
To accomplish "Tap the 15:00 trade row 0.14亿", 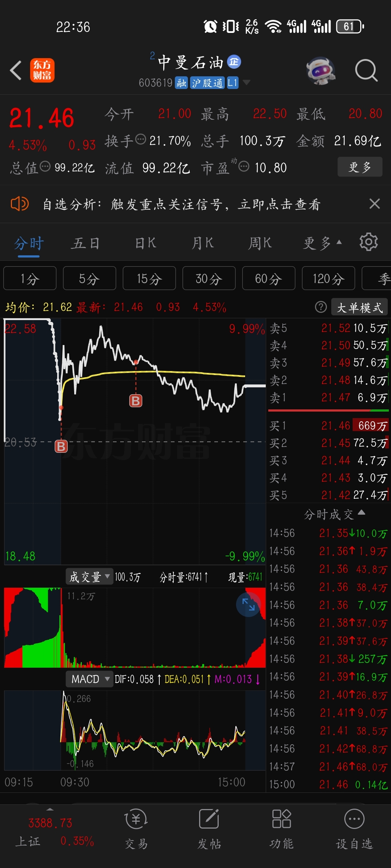I will (x=328, y=784).
